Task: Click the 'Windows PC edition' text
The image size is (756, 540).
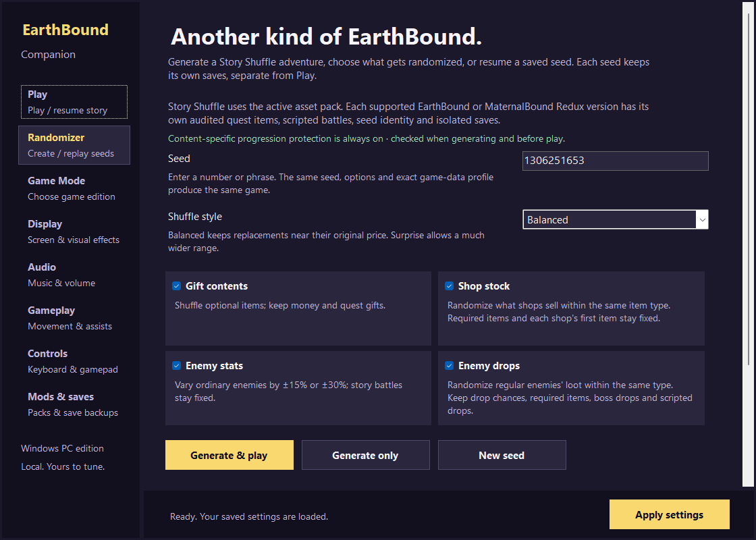Action: click(x=62, y=448)
